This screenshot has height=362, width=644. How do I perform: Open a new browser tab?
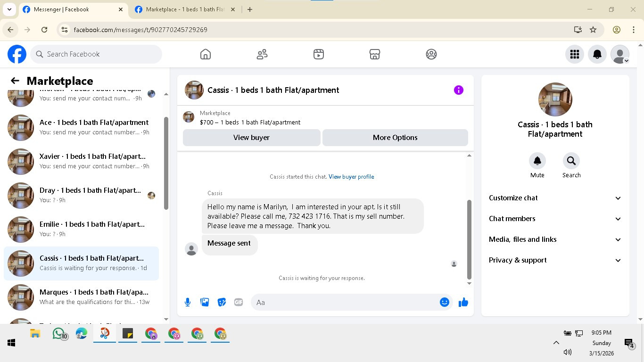(250, 9)
